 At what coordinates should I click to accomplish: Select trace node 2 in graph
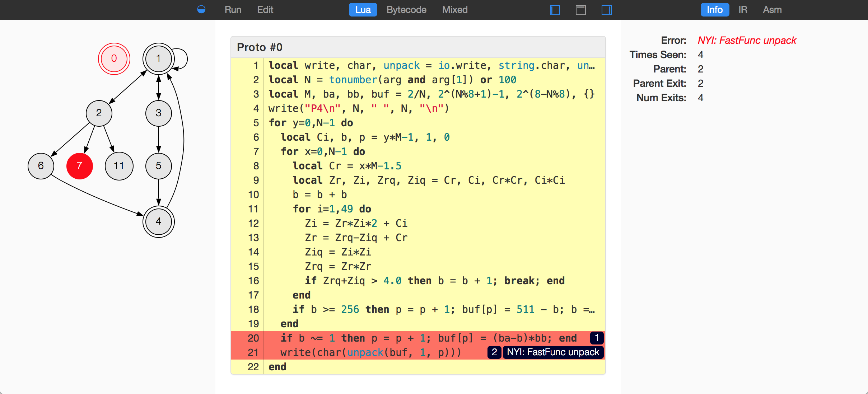[x=99, y=113]
